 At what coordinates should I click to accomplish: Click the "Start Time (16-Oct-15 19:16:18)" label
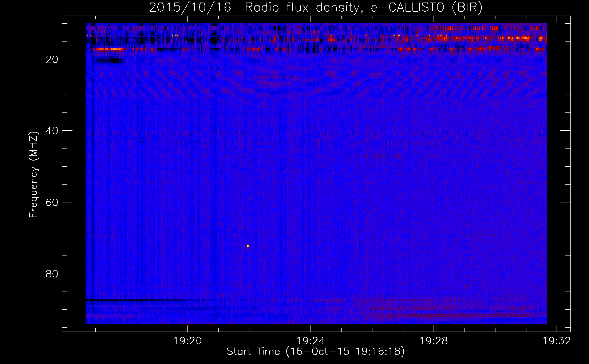click(x=316, y=352)
